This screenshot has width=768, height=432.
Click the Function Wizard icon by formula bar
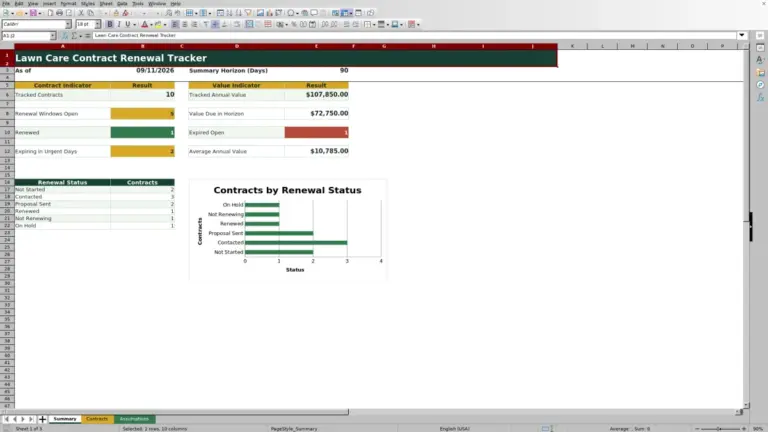coord(65,36)
